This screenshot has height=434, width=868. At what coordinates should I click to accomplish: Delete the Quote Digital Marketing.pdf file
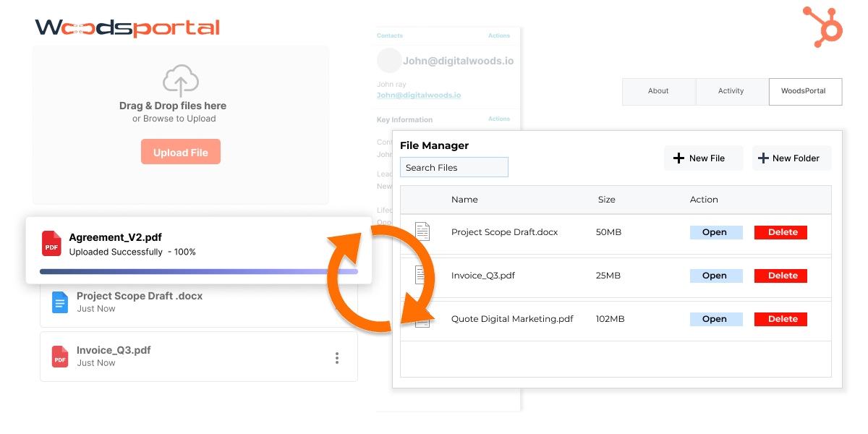pyautogui.click(x=780, y=319)
